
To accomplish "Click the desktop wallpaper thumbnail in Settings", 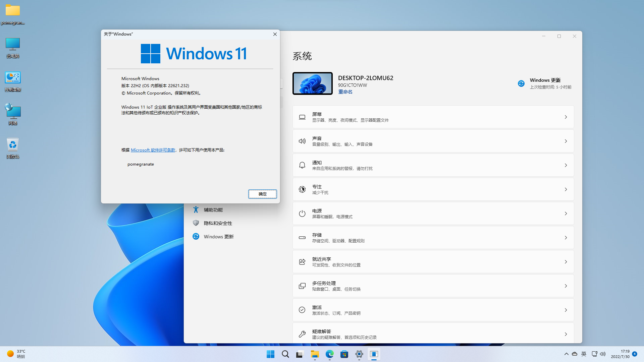I will [x=313, y=83].
